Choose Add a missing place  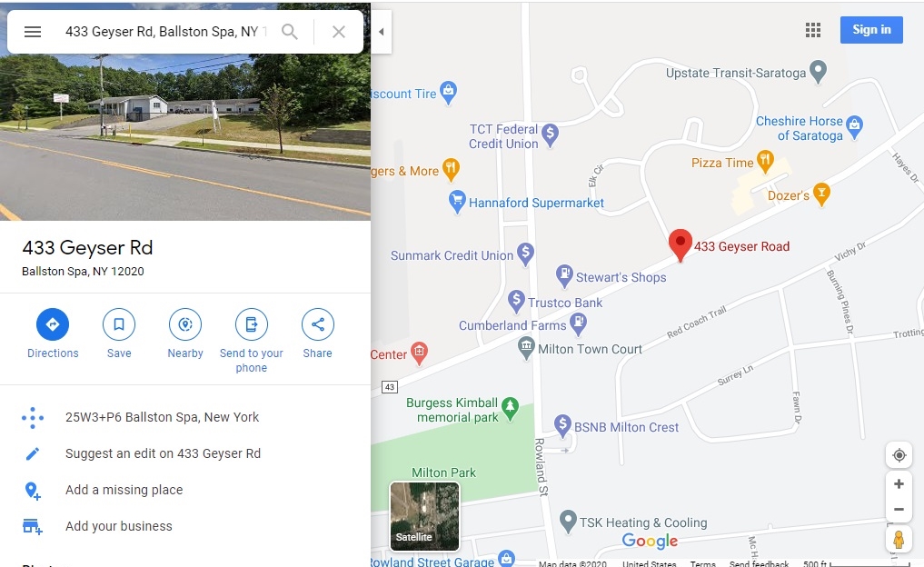[x=124, y=490]
